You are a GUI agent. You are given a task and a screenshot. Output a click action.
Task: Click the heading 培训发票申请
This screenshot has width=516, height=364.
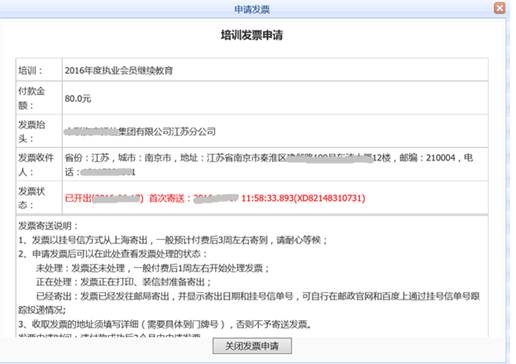click(x=252, y=35)
